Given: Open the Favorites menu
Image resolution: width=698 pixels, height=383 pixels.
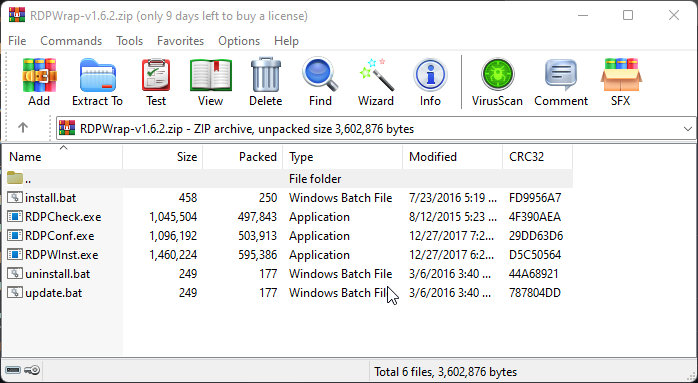Looking at the screenshot, I should pos(180,41).
